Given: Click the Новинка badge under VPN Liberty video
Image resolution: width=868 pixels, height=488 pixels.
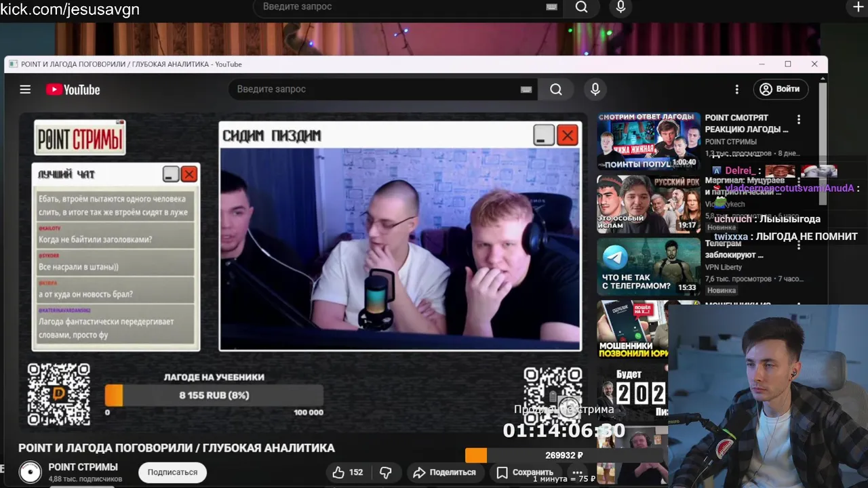Looking at the screenshot, I should pos(721,290).
